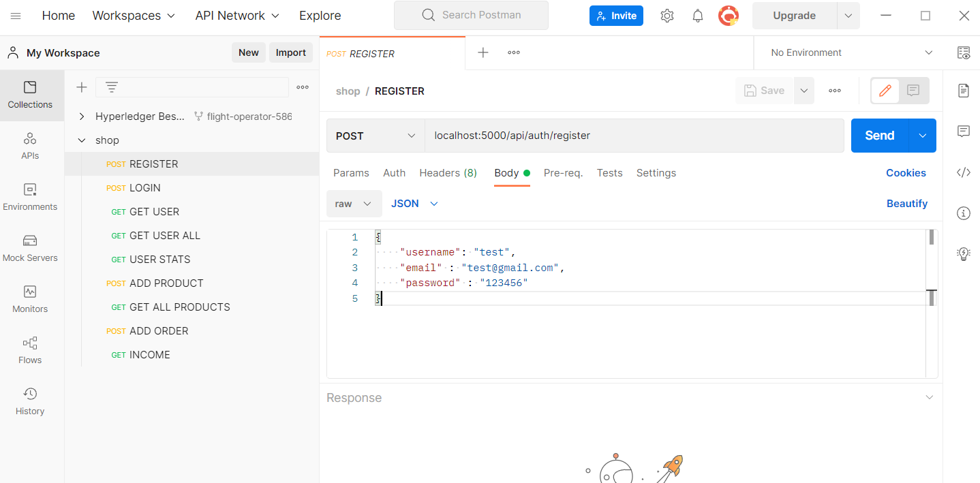
Task: Switch to the Params tab
Action: (x=351, y=173)
